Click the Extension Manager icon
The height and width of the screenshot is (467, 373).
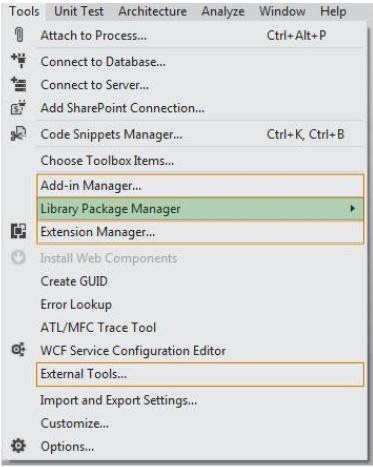tap(18, 231)
